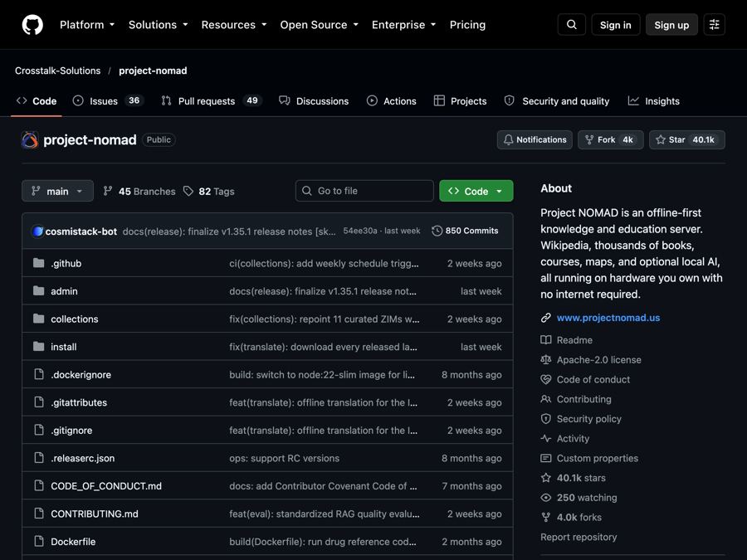This screenshot has width=747, height=560.
Task: Click the star icon beside 40.1k stars
Action: coord(546,478)
